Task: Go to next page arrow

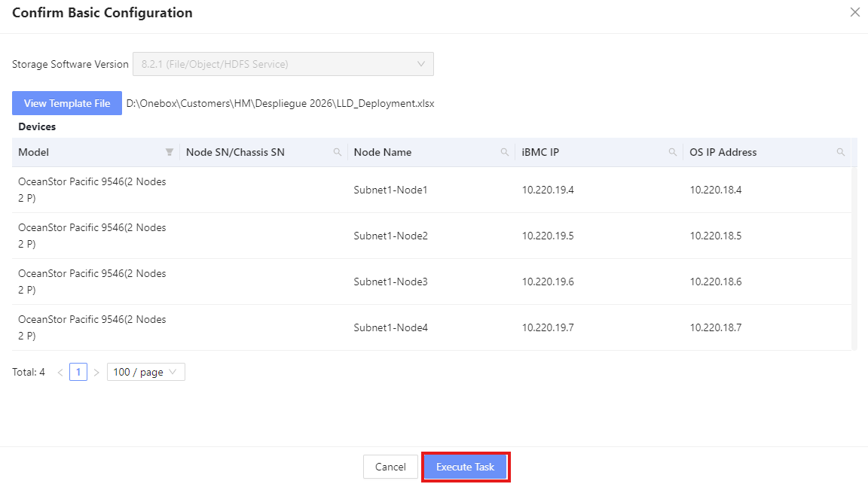Action: (96, 373)
